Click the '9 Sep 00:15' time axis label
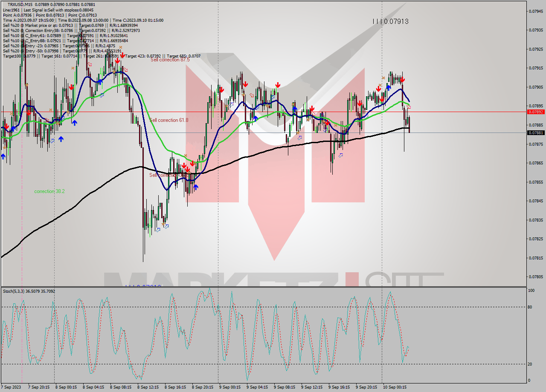 click(x=230, y=387)
